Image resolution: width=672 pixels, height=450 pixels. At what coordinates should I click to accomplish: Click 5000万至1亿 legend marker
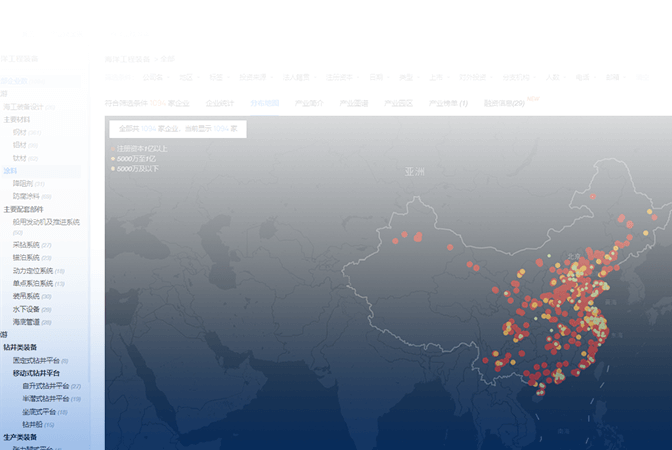(113, 158)
